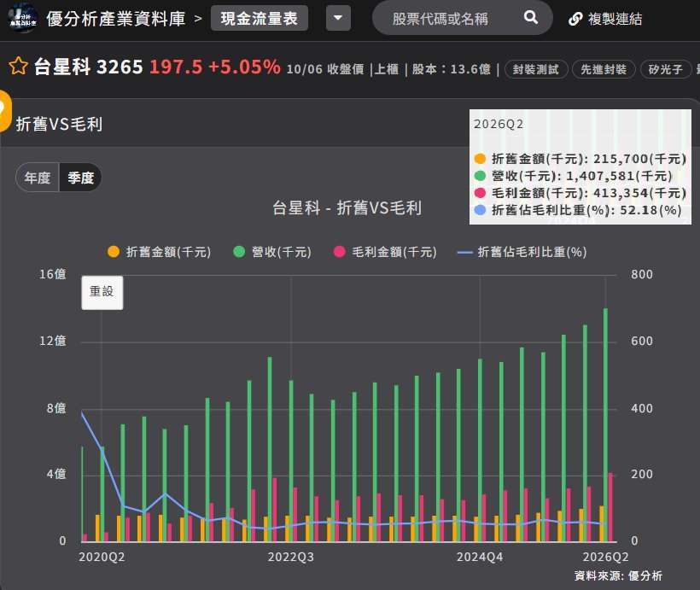Screen dimensions: 700x590
Task: Open the 現金流量表 menu button
Action: 260,18
